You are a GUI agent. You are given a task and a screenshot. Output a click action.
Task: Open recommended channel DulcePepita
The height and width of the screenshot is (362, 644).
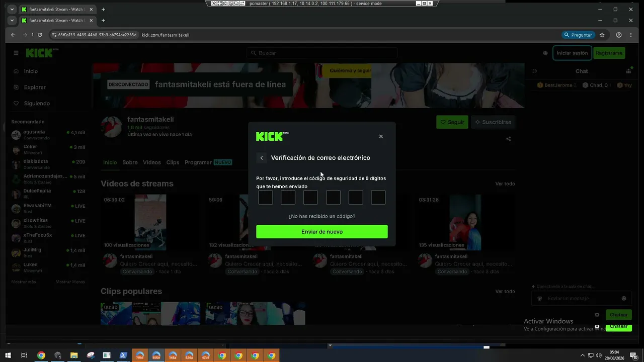click(x=48, y=194)
